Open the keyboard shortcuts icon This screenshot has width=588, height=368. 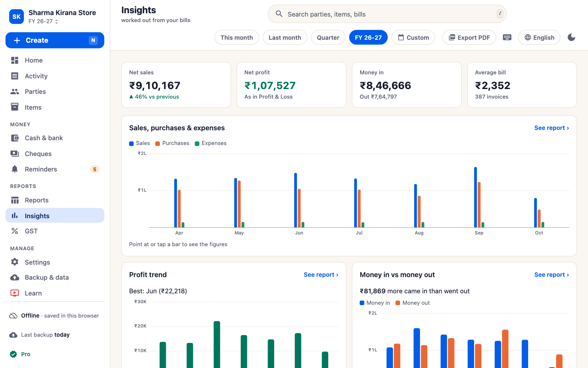pyautogui.click(x=507, y=37)
